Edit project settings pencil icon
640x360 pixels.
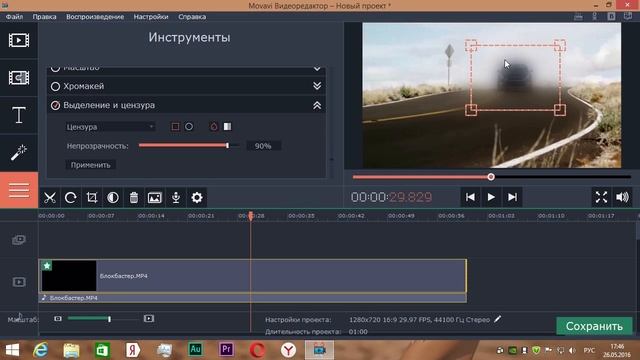(x=498, y=319)
